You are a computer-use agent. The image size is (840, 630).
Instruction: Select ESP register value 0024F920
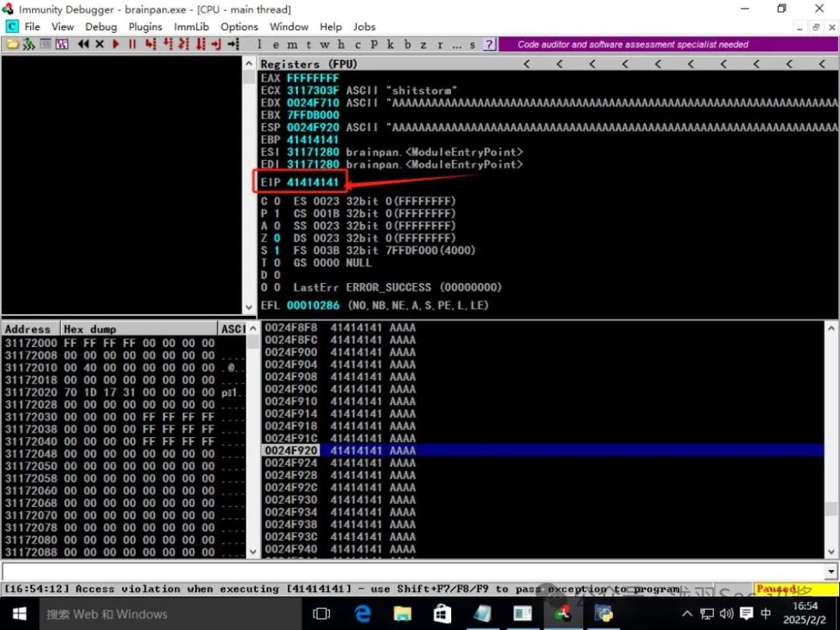point(313,128)
